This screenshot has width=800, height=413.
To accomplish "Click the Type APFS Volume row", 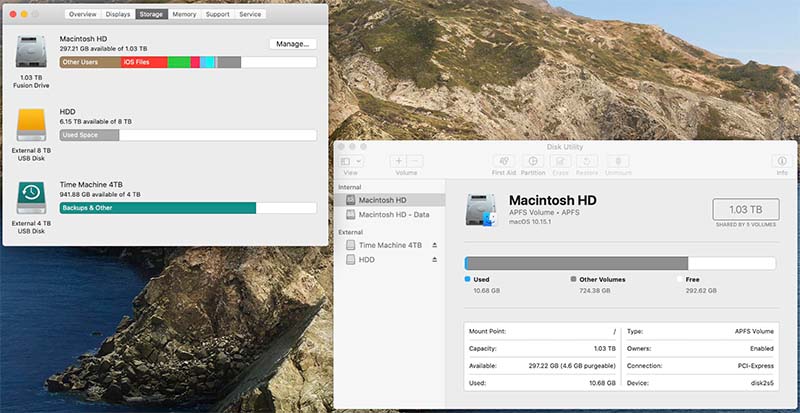I will point(700,331).
